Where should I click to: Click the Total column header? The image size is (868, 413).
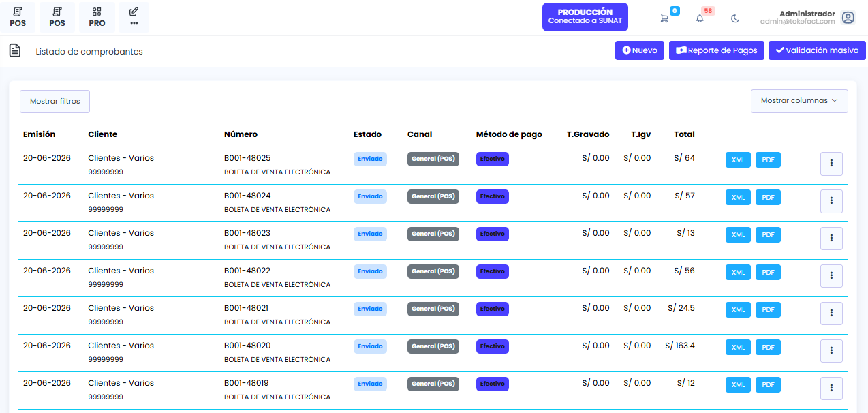684,134
